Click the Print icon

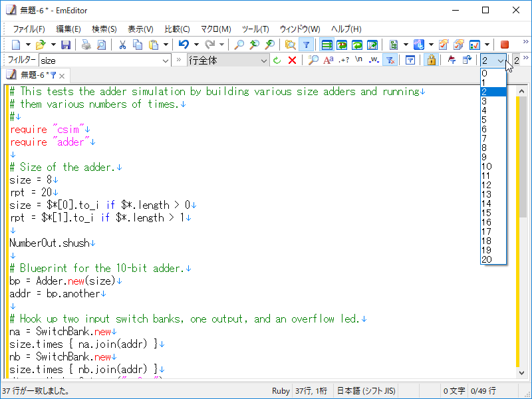coord(86,45)
